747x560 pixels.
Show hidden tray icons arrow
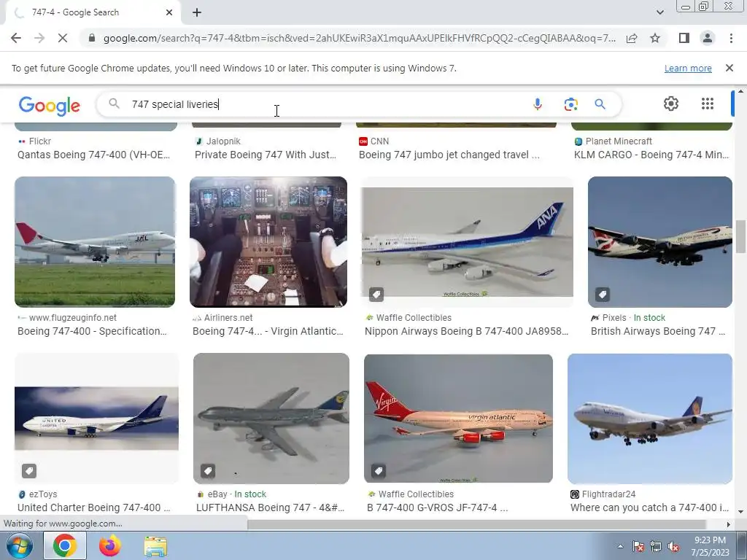620,546
